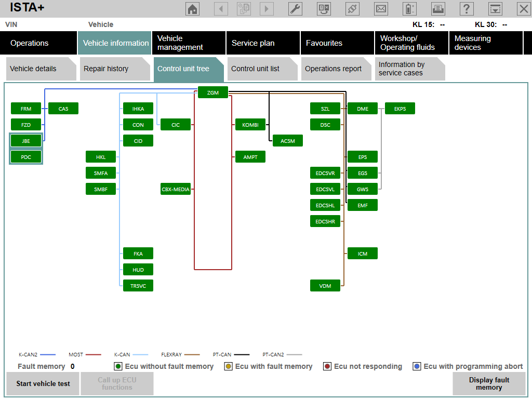Viewport: 532px width, 399px height.
Task: Open the Service plan tab
Action: 263,43
